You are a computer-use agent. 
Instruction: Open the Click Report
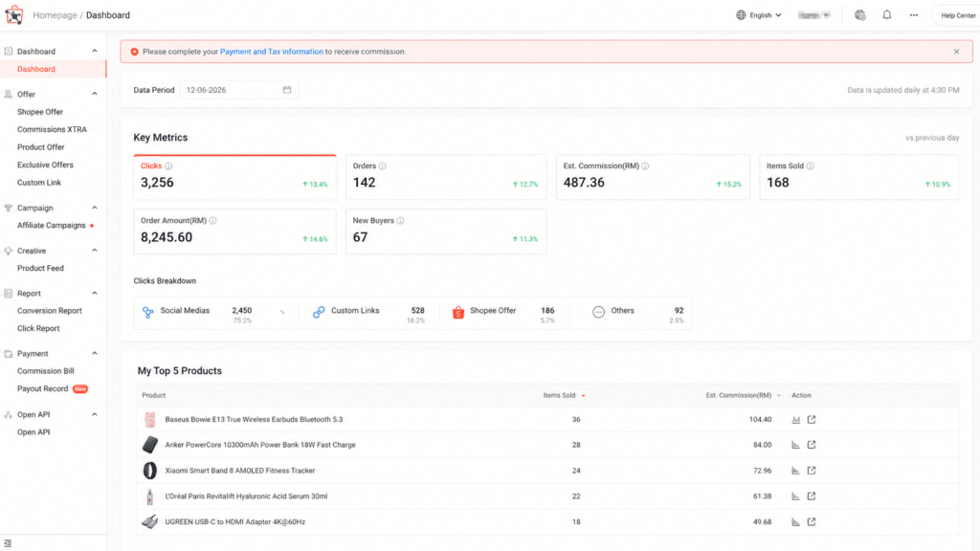38,329
